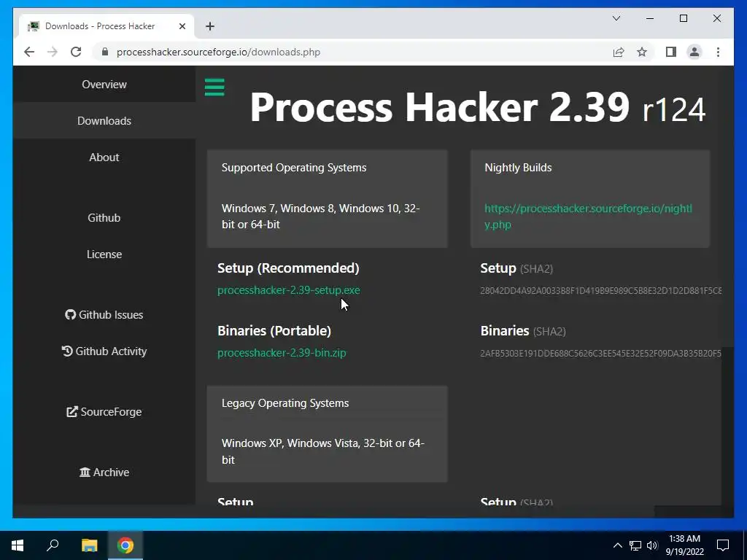
Task: Open a new tab with the plus icon
Action: click(210, 26)
